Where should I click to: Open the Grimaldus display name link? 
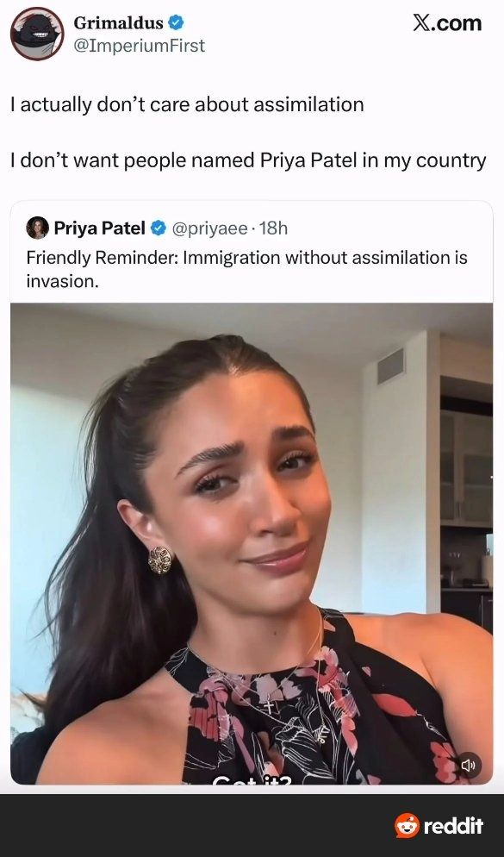coord(119,23)
